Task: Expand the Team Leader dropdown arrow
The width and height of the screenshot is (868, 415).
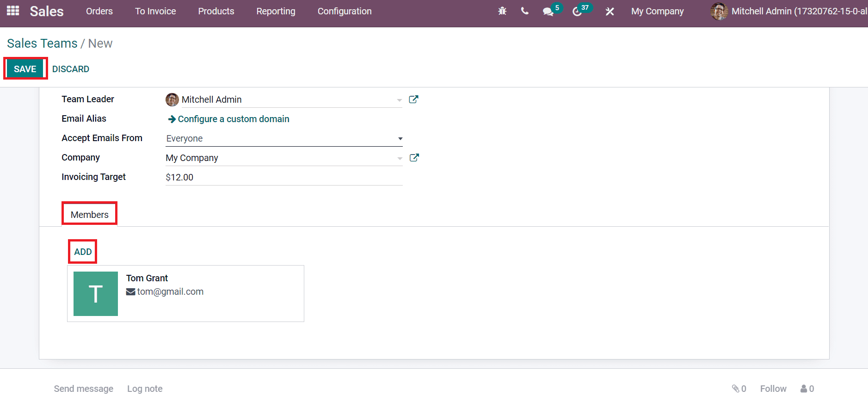Action: click(x=400, y=100)
